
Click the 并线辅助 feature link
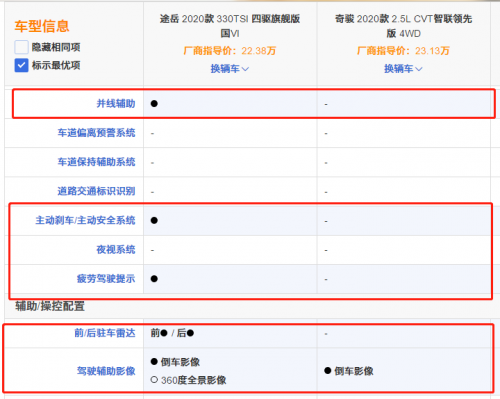pyautogui.click(x=116, y=104)
